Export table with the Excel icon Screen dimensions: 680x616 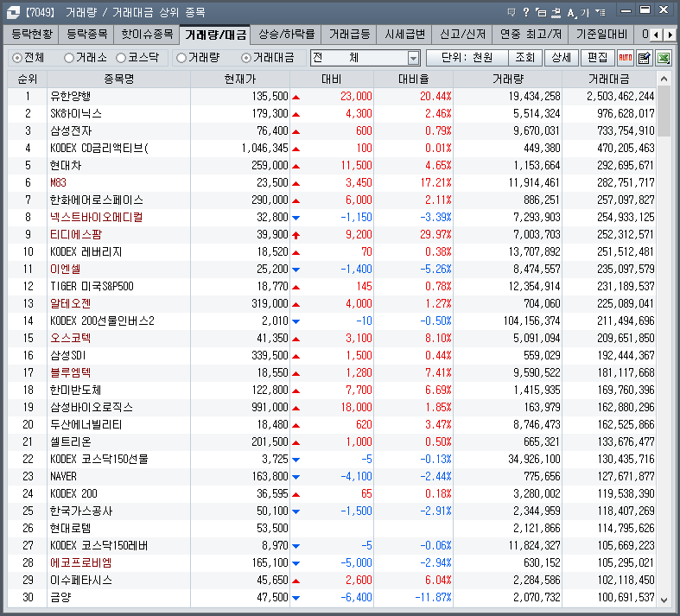[664, 58]
